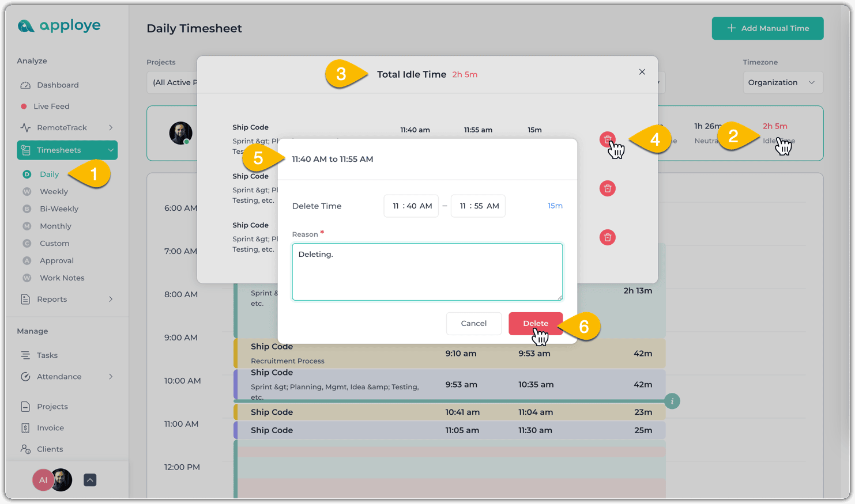This screenshot has height=504, width=855.
Task: Click the up-arrow icon beside user avatars
Action: click(x=90, y=480)
